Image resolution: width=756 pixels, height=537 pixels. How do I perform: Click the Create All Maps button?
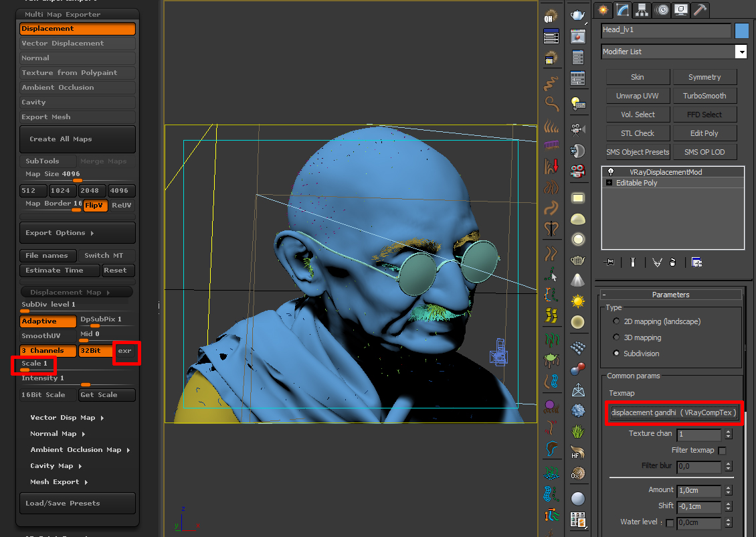click(78, 139)
